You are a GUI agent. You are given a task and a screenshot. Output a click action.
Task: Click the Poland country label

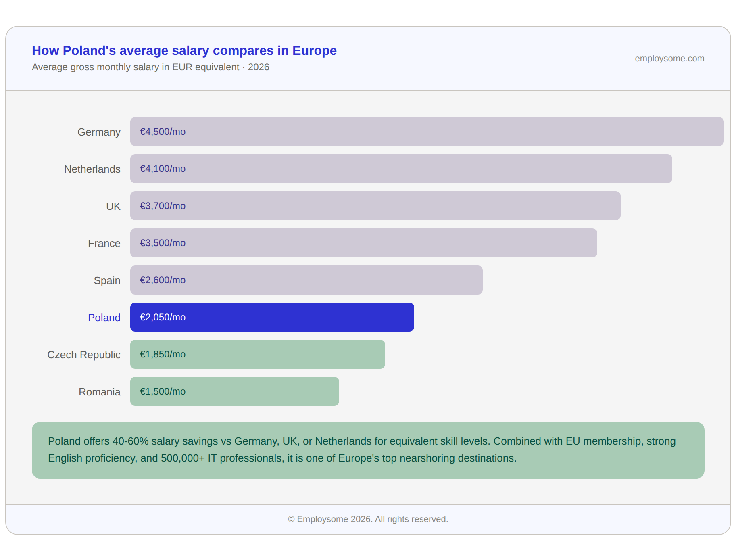104,318
